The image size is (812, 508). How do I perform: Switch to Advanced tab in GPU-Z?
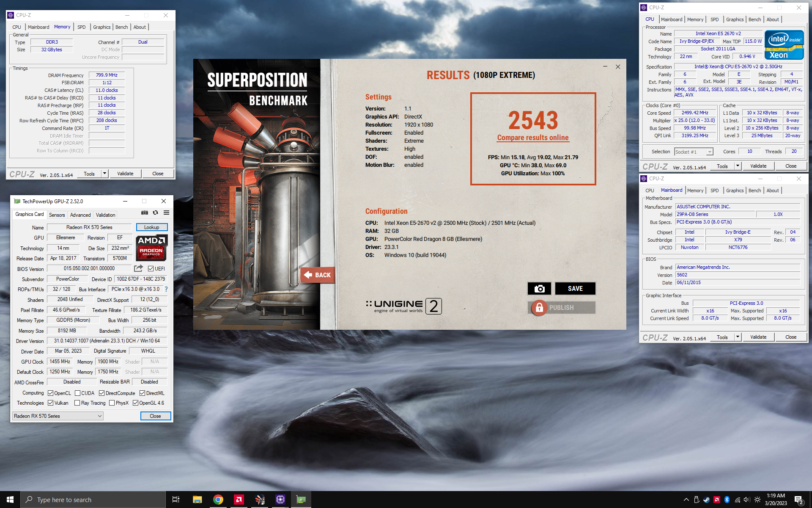pos(80,215)
